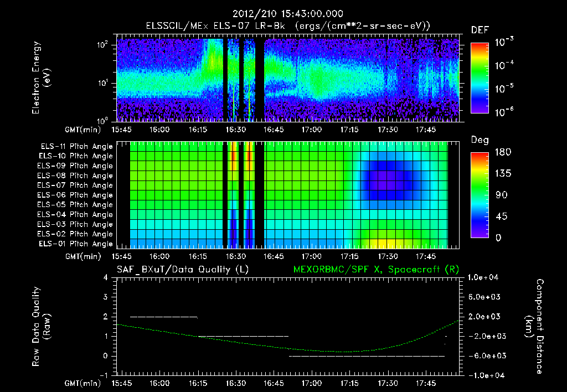This screenshot has height=392, width=567.
Task: Select ELS-01 Pitch Angle row label
Action: point(76,244)
